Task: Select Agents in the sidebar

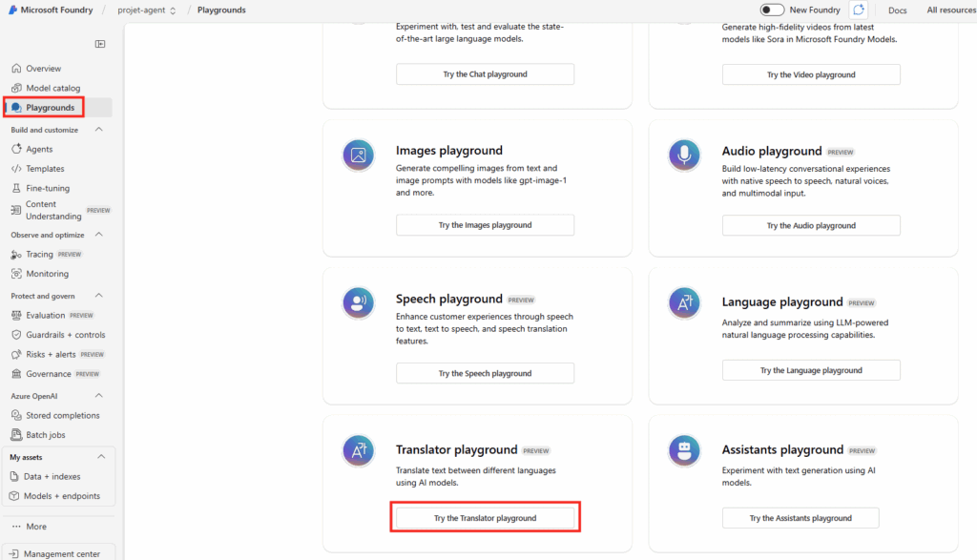Action: tap(39, 149)
